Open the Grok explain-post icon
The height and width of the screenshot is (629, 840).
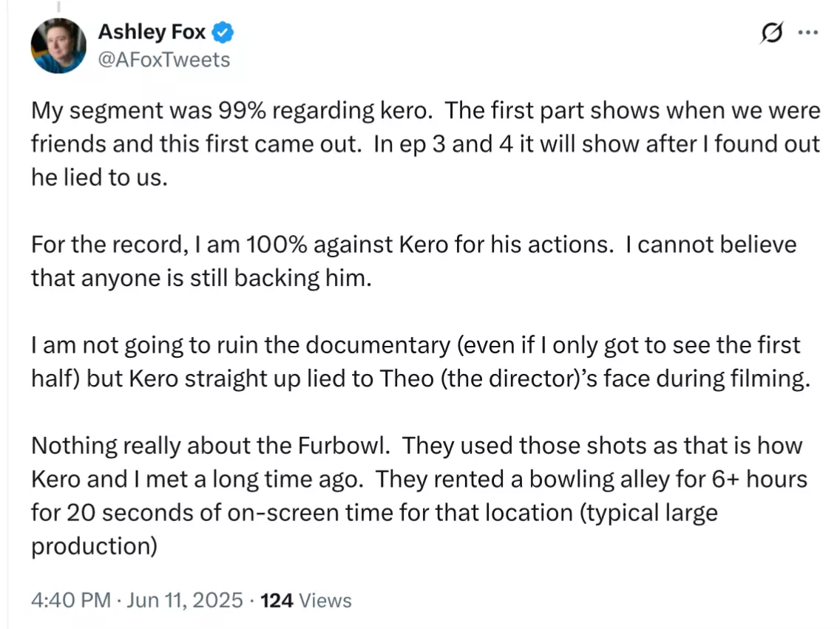coord(771,33)
